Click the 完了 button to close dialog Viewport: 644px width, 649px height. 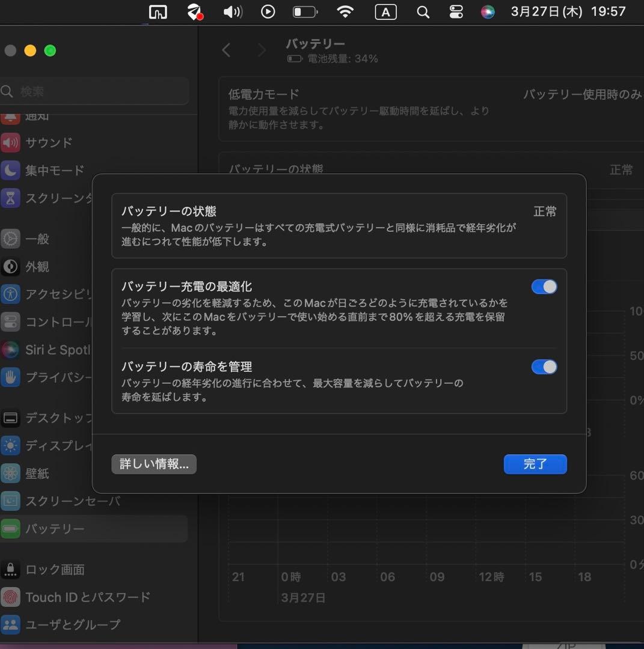click(x=535, y=464)
